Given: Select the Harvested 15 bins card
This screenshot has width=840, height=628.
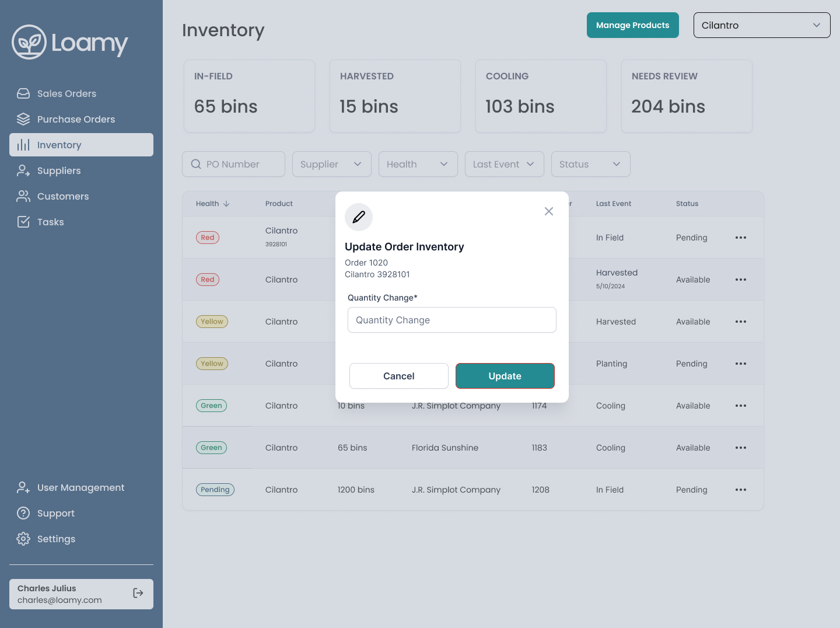Looking at the screenshot, I should click(x=395, y=96).
